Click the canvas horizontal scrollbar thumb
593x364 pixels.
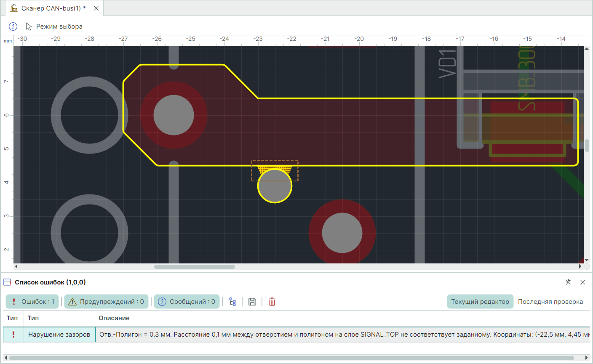click(194, 267)
